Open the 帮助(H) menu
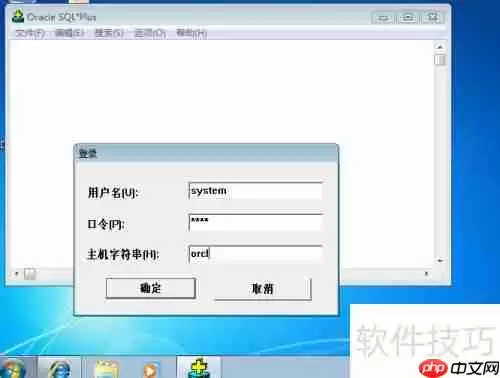 tap(191, 33)
